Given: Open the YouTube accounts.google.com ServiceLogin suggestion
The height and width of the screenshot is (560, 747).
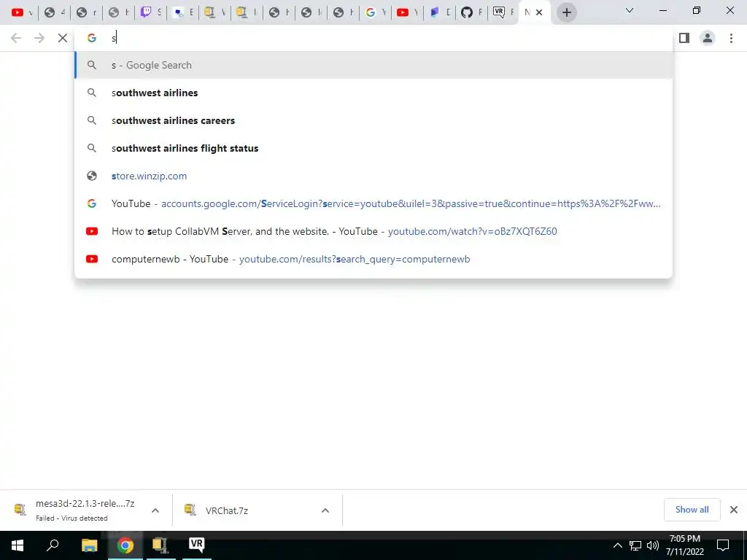Looking at the screenshot, I should [x=373, y=203].
